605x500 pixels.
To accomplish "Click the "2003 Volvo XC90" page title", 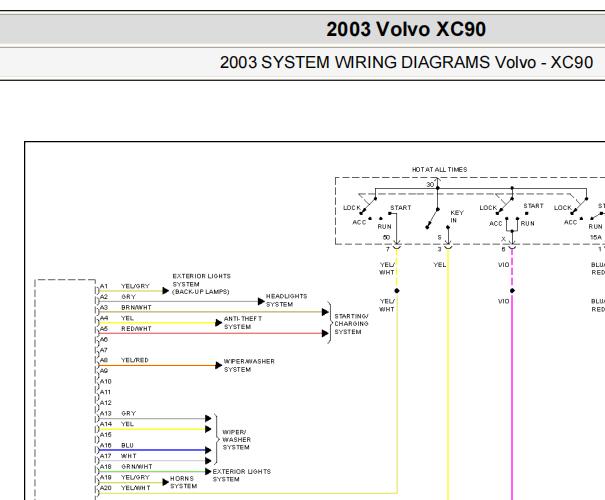I will pos(406,29).
